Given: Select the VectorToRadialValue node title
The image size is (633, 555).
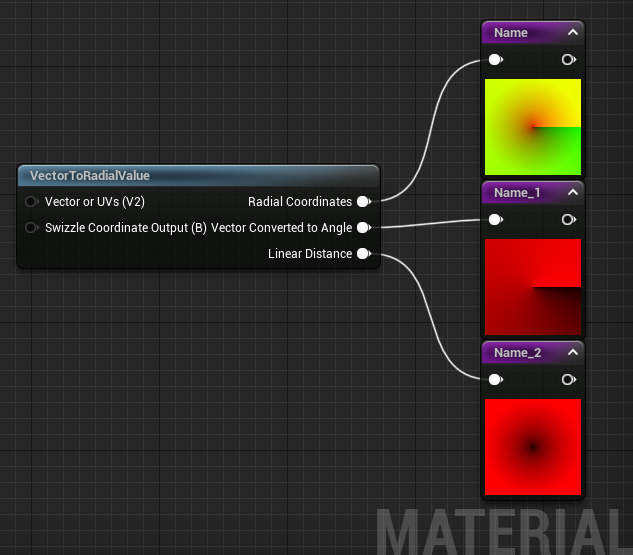Looking at the screenshot, I should click(x=90, y=176).
